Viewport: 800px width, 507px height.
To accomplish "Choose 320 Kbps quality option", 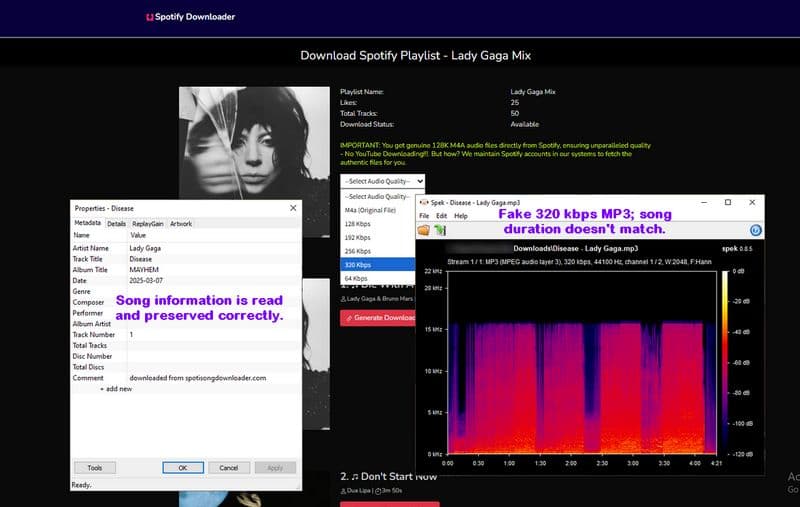I will tap(378, 265).
